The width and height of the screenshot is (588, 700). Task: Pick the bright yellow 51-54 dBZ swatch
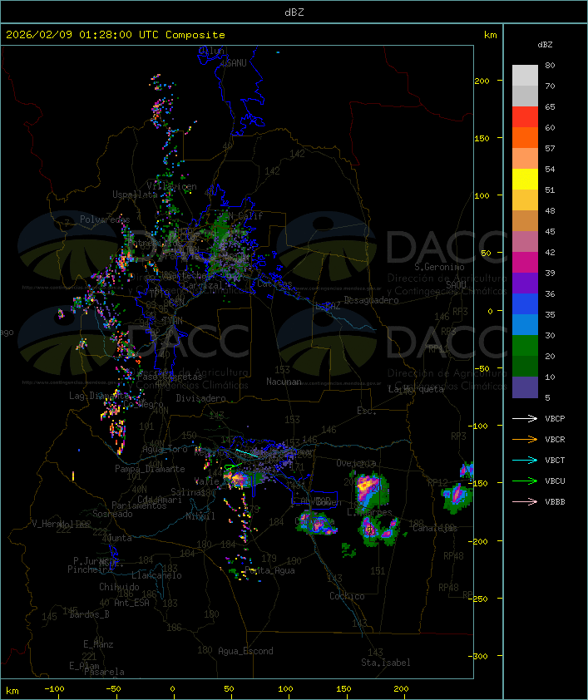tap(525, 179)
